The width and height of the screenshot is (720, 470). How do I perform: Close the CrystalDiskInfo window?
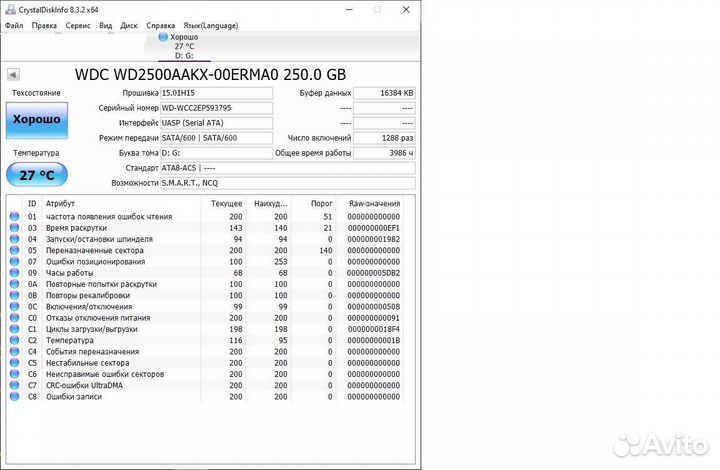click(x=406, y=9)
